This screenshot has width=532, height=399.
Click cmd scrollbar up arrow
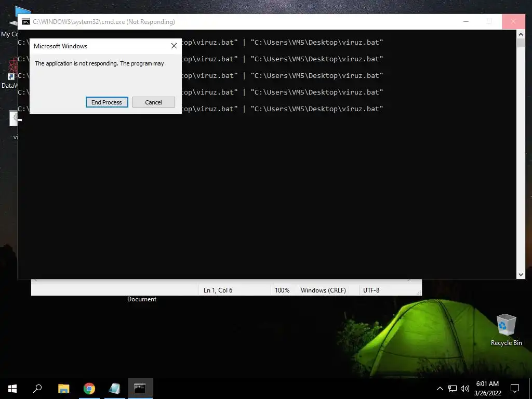(x=521, y=34)
